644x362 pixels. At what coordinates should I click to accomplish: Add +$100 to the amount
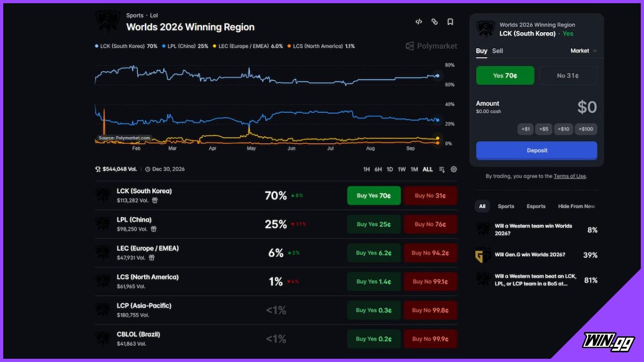click(586, 129)
